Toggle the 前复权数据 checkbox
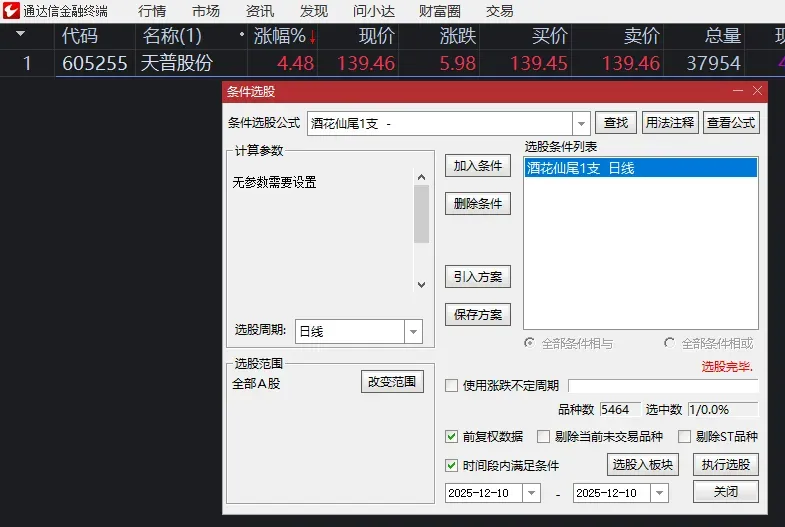The image size is (785, 527). click(x=452, y=436)
